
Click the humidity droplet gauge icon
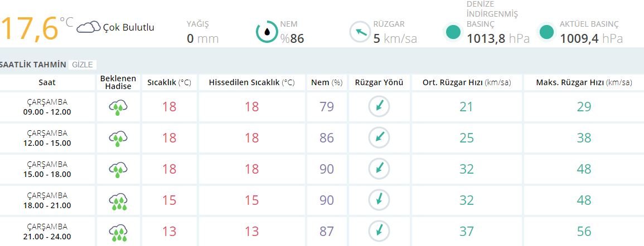pos(267,32)
